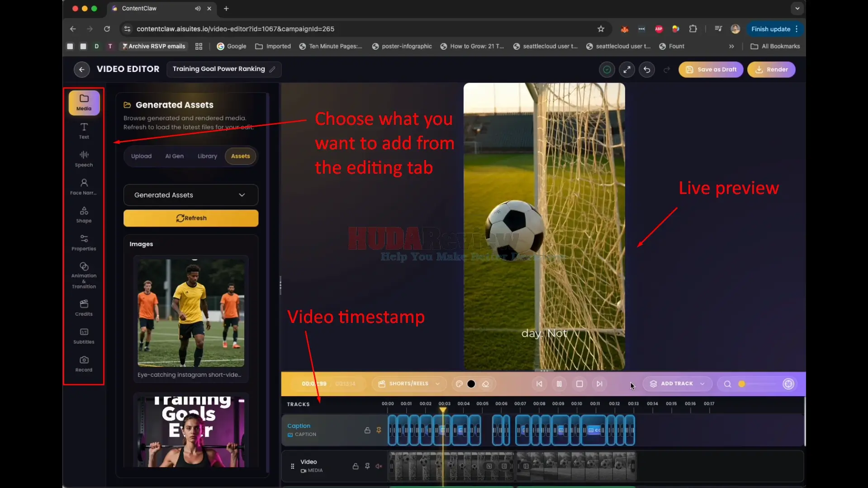
Task: Stop the video playback
Action: (x=579, y=384)
